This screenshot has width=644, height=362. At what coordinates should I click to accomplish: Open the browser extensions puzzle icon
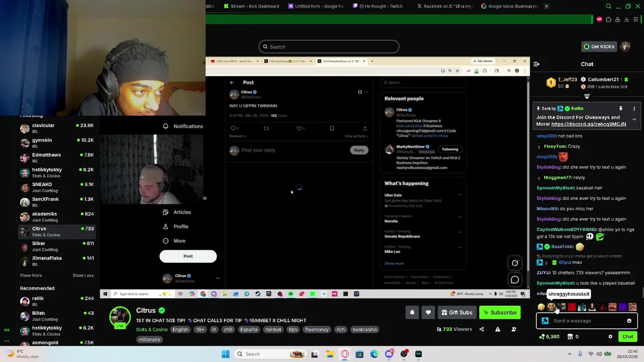tap(608, 20)
